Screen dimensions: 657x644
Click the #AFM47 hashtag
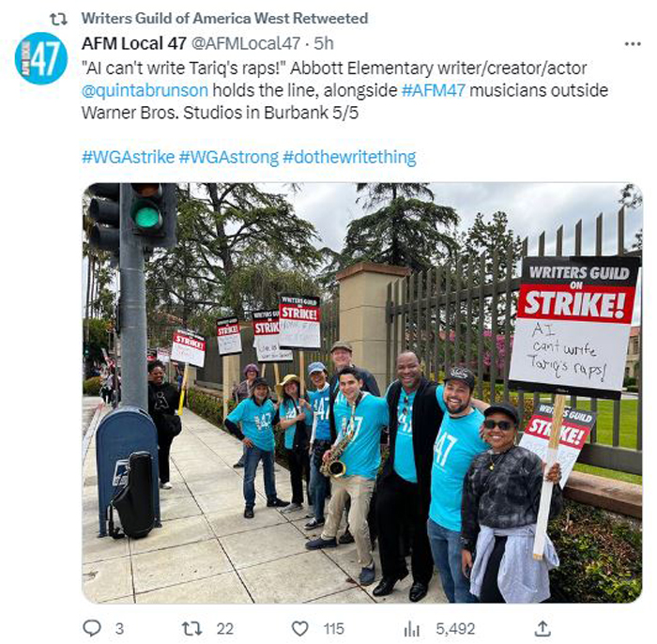(434, 90)
